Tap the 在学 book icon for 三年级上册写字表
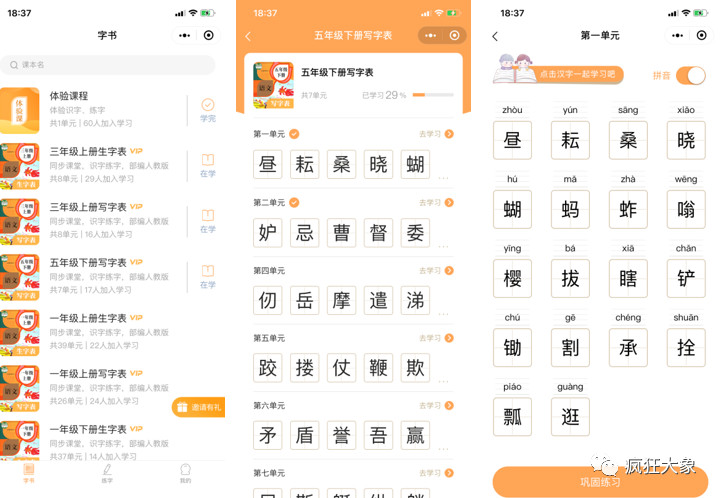Screen dimensions: 720x498 coord(208,215)
